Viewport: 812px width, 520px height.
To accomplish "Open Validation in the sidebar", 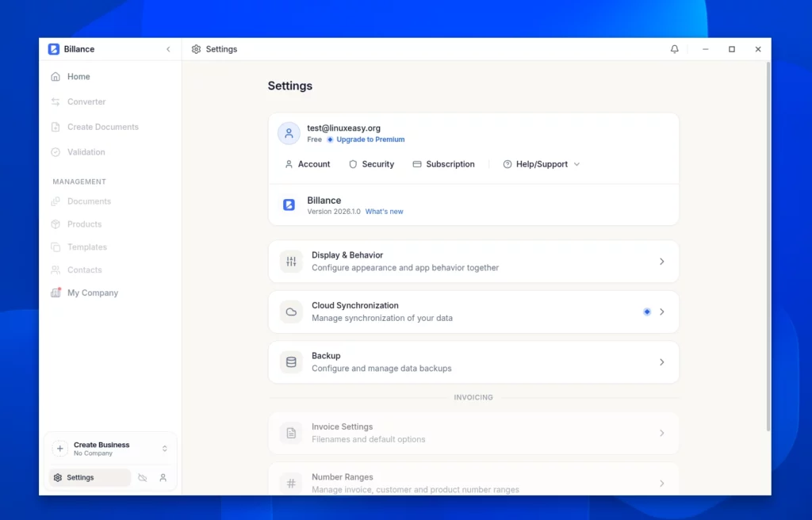I will [x=111, y=151].
